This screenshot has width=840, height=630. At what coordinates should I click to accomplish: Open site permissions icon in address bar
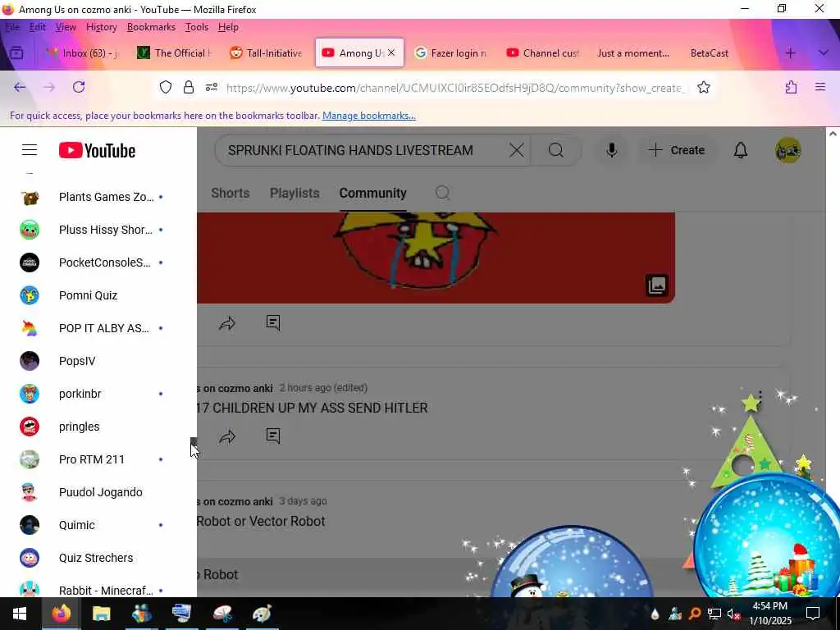[x=212, y=87]
